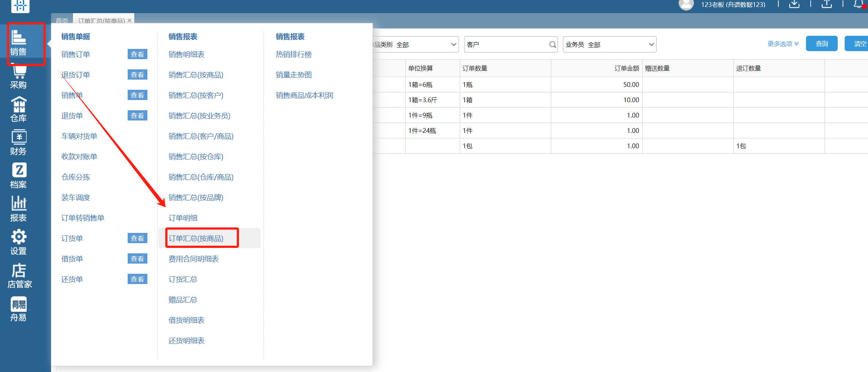Select 销售明细表 from the menu
868x372 pixels.
pyautogui.click(x=186, y=54)
